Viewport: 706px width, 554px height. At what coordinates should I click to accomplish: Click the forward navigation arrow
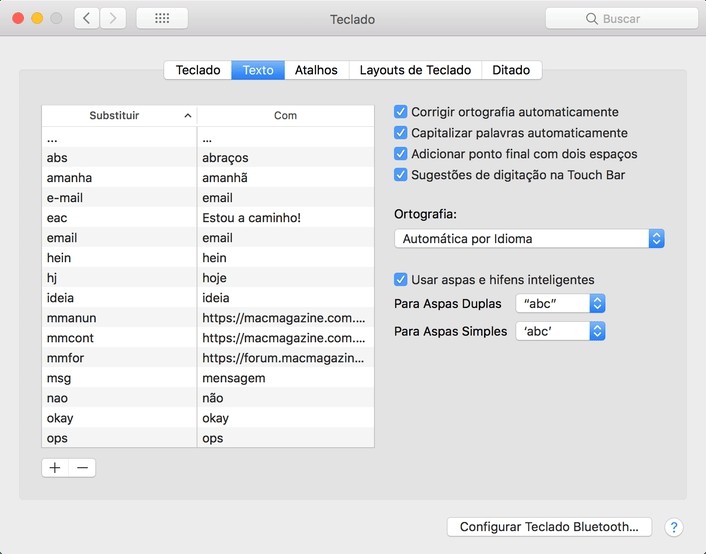point(113,18)
